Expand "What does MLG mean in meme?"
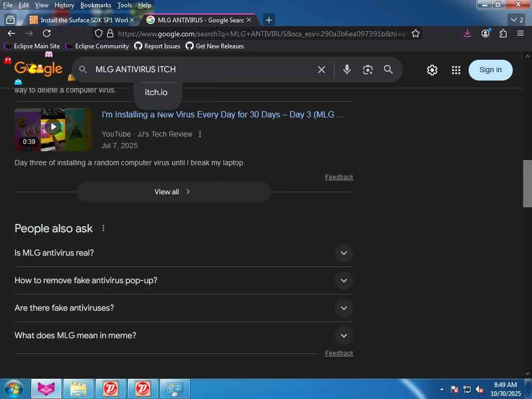Screen dimensions: 532x399 coord(183,336)
